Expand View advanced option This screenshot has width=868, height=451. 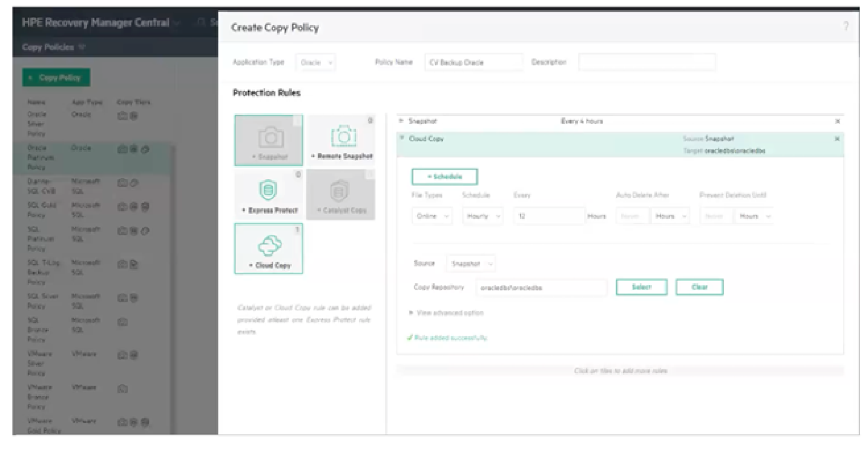point(449,313)
